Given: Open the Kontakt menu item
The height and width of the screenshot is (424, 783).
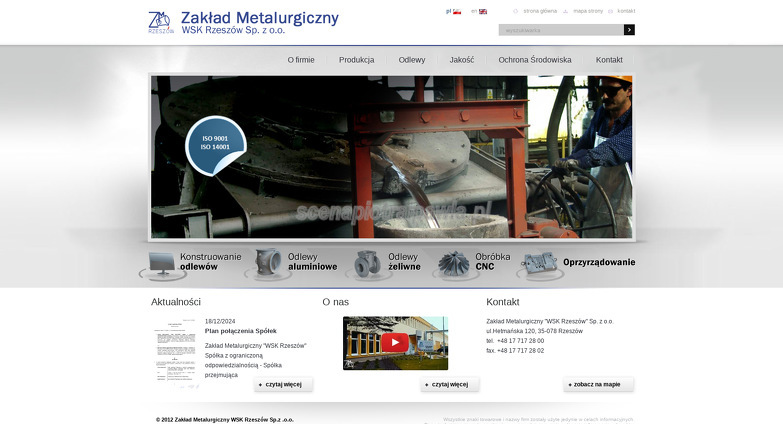Looking at the screenshot, I should coord(609,60).
